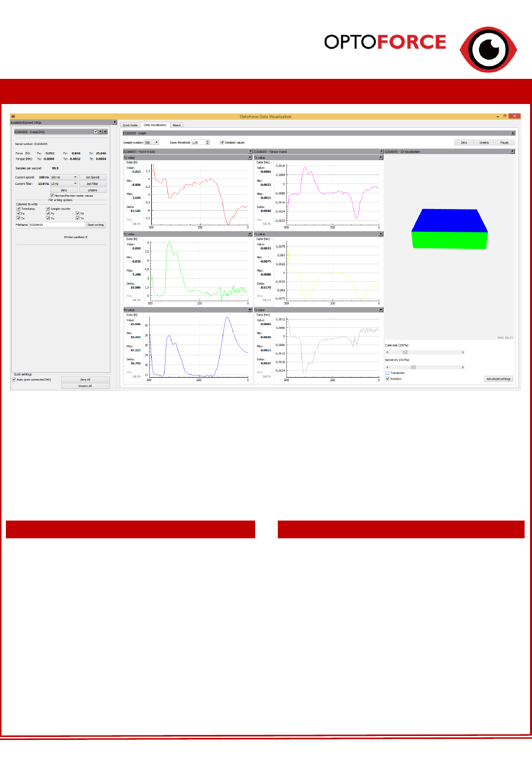Open the 15 Hz filter dropdown
This screenshot has height=769, width=532.
(x=64, y=183)
